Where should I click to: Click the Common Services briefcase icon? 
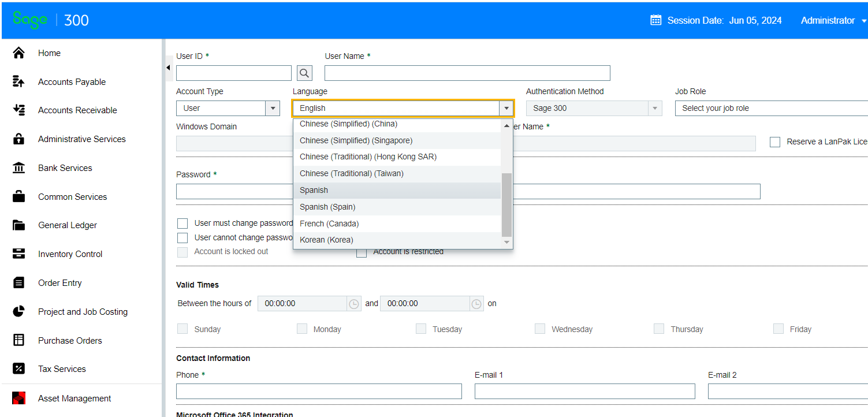pos(18,197)
